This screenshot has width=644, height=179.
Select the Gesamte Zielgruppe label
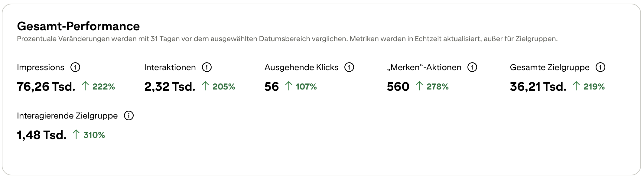pyautogui.click(x=549, y=67)
